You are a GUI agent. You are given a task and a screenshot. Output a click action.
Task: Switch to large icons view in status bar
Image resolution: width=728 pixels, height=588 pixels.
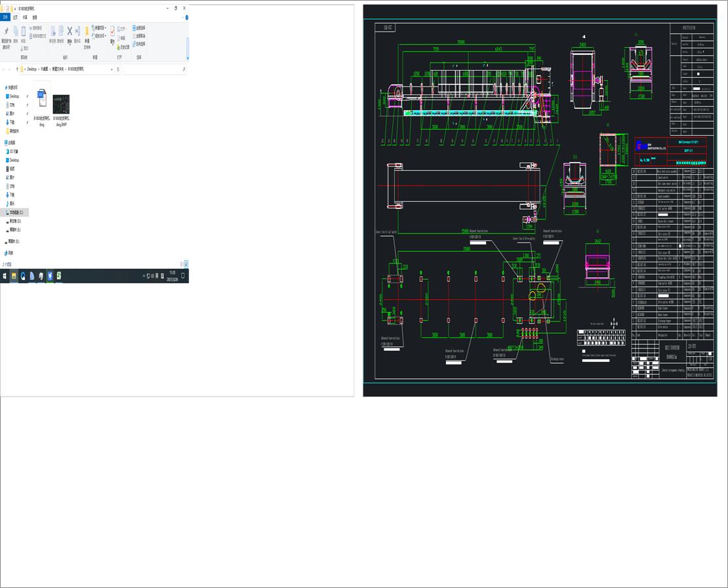[186, 264]
